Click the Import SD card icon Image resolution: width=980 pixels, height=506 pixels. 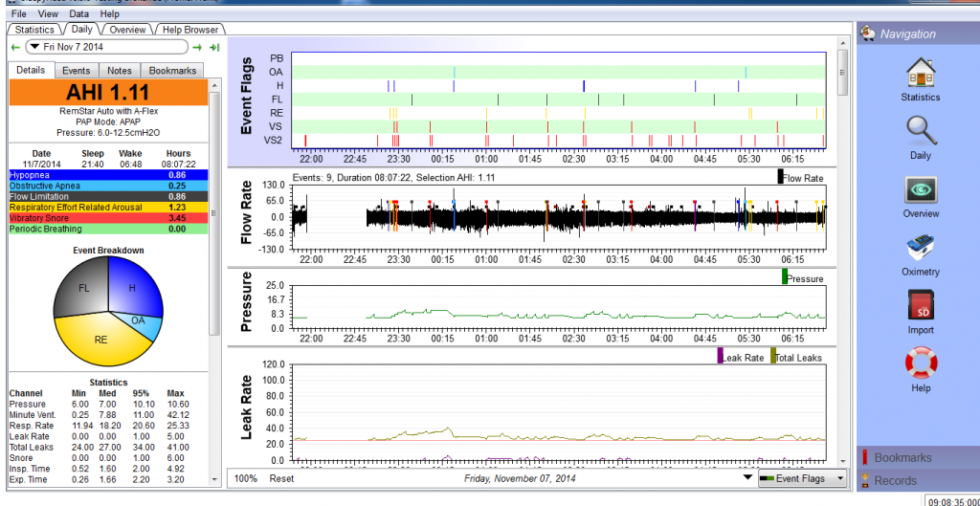click(x=920, y=306)
